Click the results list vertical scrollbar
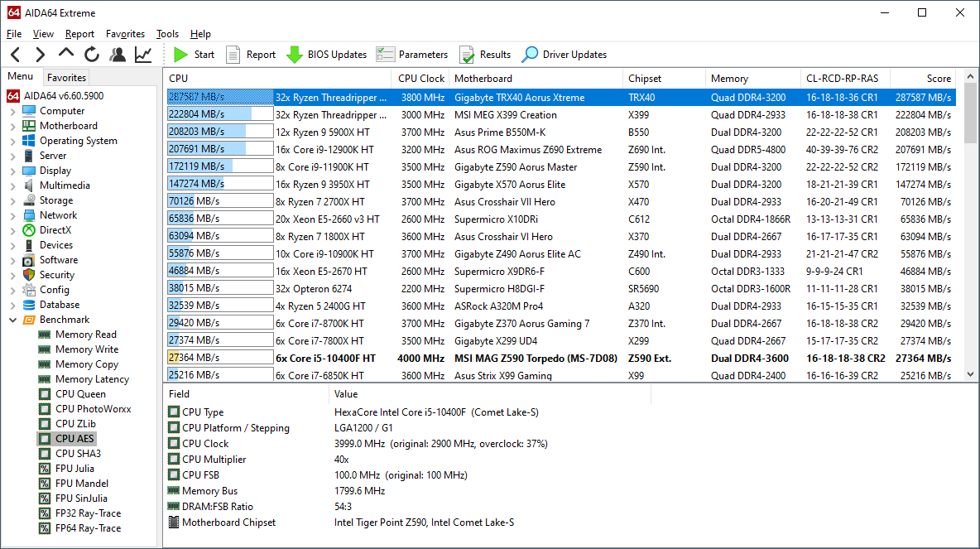980x549 pixels. pos(971,248)
